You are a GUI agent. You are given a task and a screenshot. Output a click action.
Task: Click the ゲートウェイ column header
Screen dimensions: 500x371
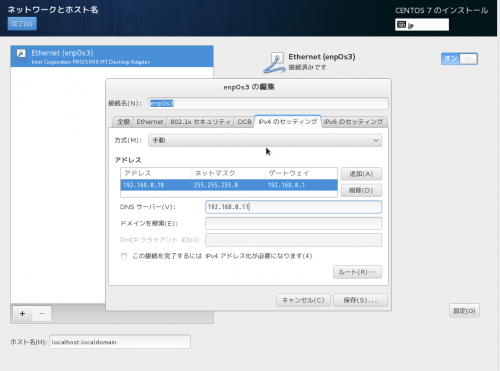[301, 173]
